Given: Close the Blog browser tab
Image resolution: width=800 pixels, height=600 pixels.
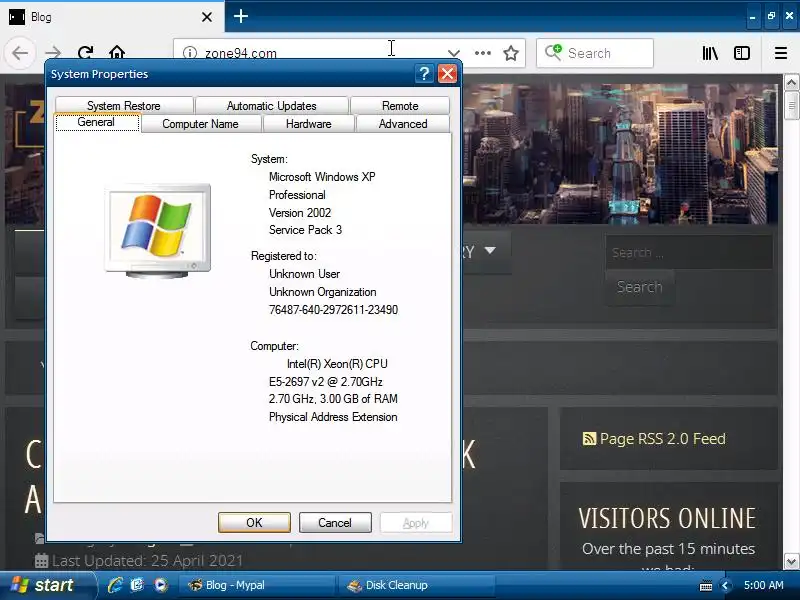Looking at the screenshot, I should 207,17.
